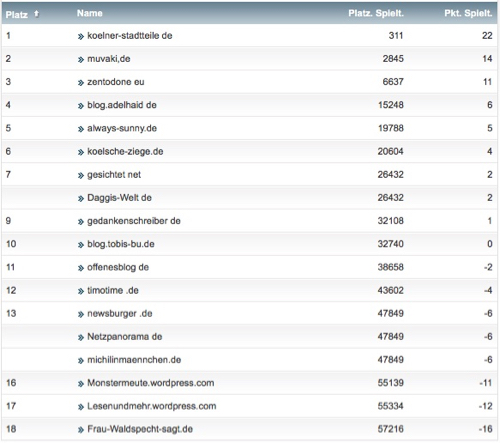
Task: Click the arrow icon before Frau-Waldspecht-sagt.de
Action: [x=81, y=430]
